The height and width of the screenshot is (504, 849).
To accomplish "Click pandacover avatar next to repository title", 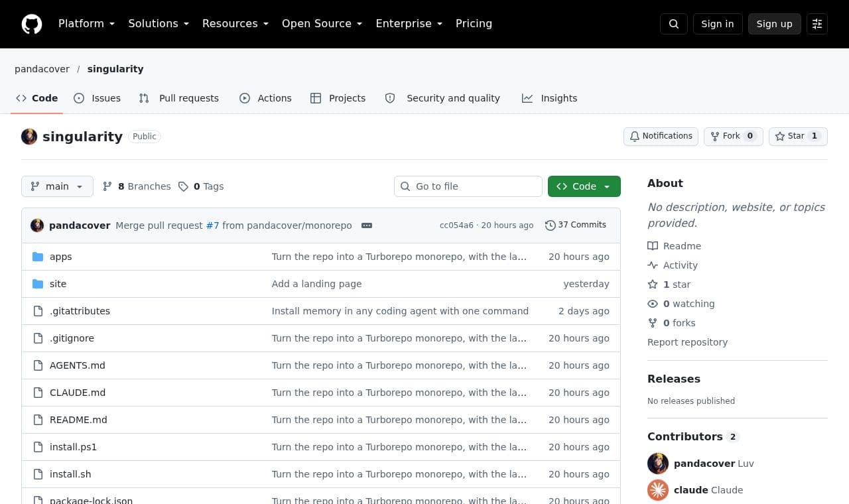I will click(x=29, y=137).
